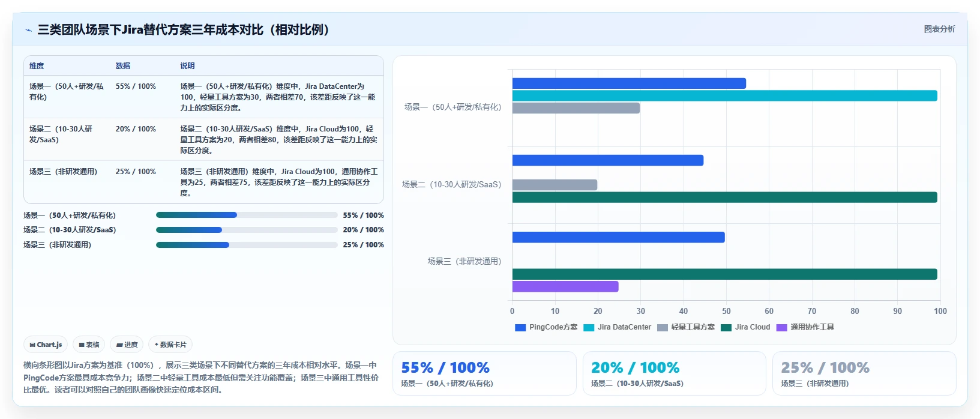Click the 数据 table column header
Screen dimensions: 980x419
[123, 66]
